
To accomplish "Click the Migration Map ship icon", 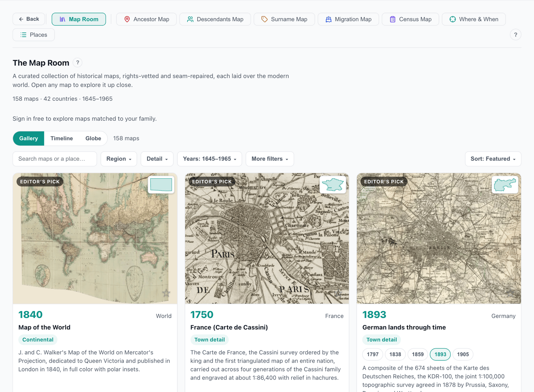I will point(328,19).
